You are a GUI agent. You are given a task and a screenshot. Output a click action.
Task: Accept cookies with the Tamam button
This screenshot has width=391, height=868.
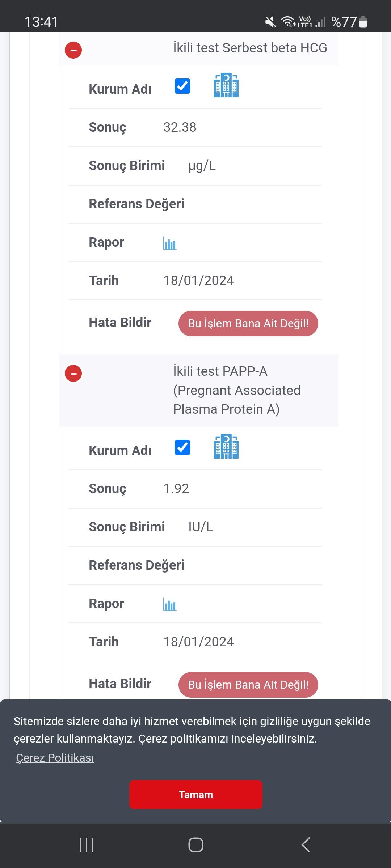tap(195, 795)
